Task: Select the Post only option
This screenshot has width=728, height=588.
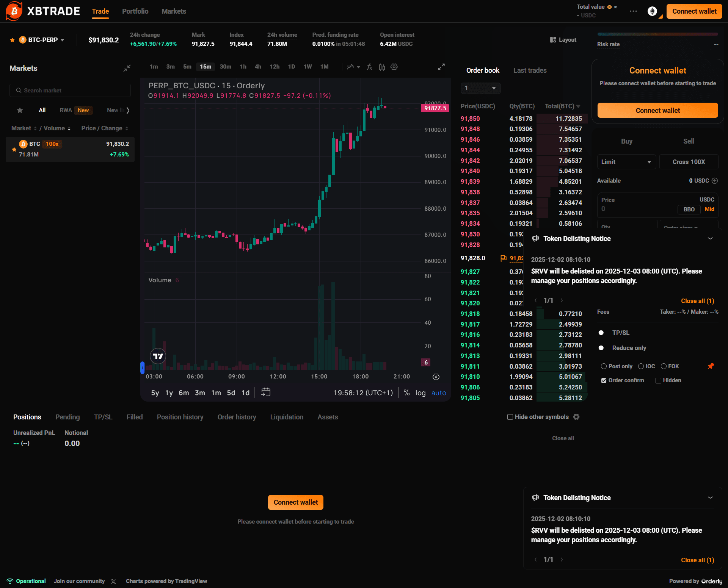Action: coord(604,366)
